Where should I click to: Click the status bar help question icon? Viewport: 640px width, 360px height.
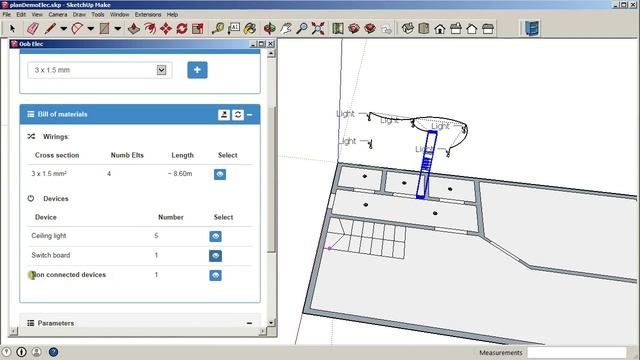pos(53,352)
